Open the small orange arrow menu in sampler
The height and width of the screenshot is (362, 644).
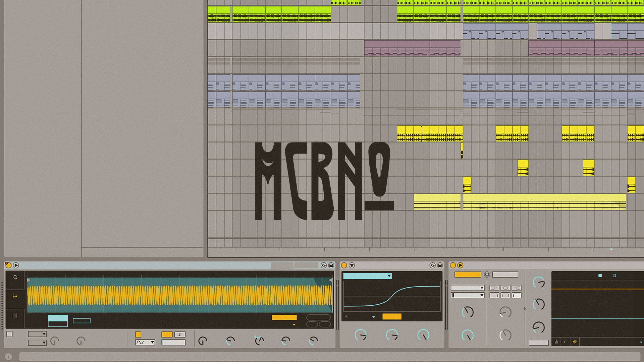tap(294, 325)
